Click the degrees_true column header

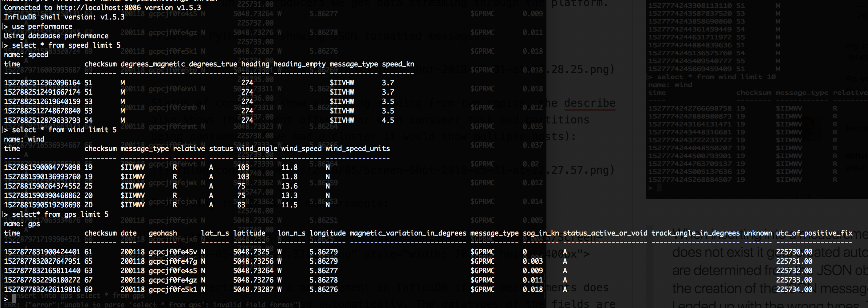[213, 64]
